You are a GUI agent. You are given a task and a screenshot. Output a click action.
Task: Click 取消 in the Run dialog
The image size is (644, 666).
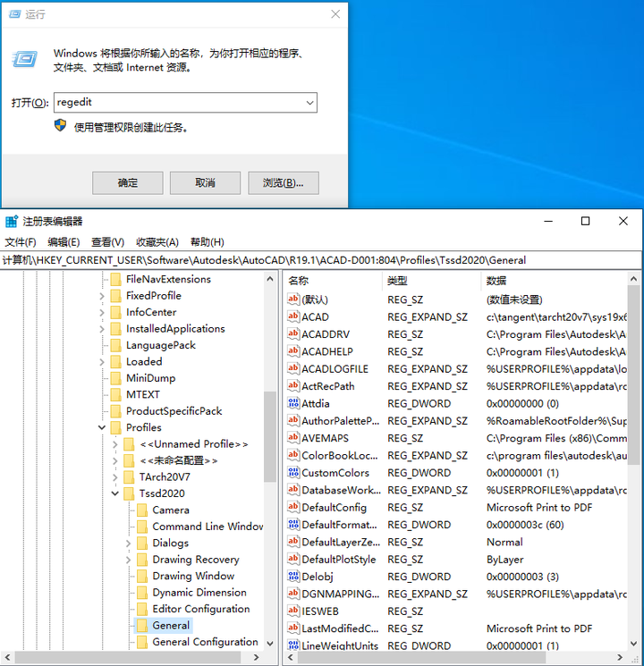(x=206, y=183)
